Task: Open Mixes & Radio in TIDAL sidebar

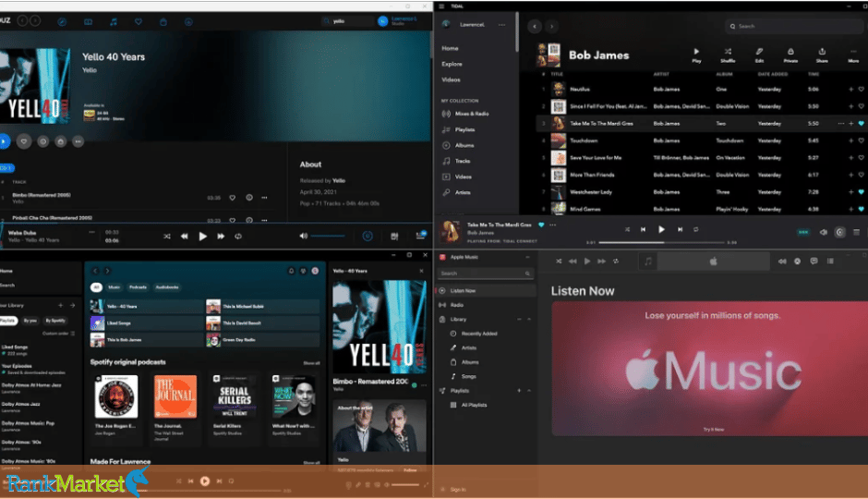Action: [465, 114]
